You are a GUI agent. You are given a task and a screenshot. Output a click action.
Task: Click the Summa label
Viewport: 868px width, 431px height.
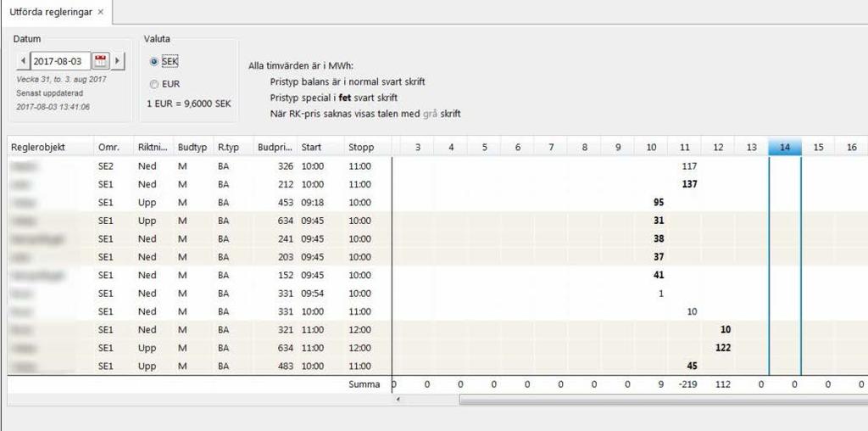[364, 383]
